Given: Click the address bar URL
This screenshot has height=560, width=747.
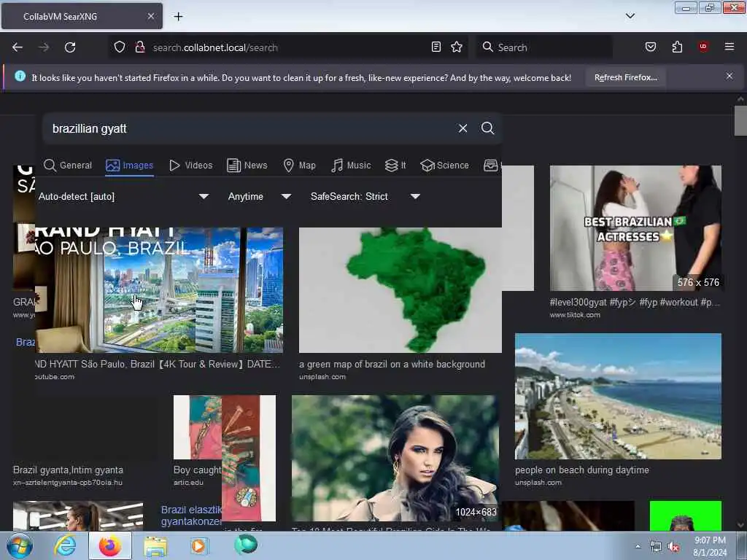Looking at the screenshot, I should 215,47.
